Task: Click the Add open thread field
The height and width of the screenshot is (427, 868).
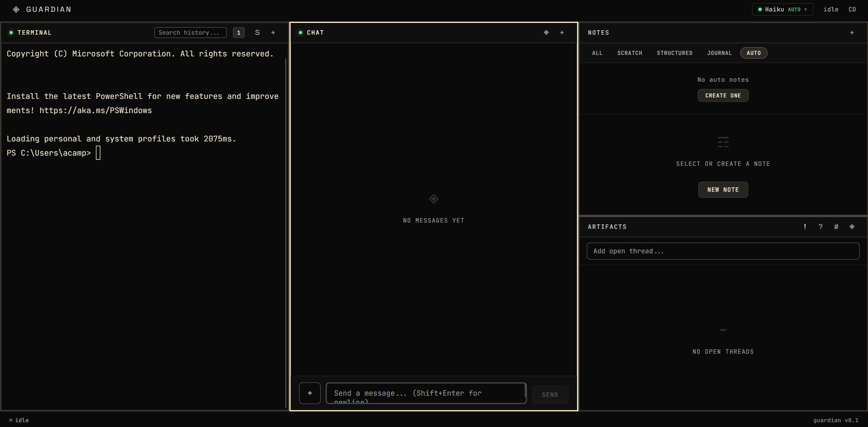Action: [x=723, y=251]
